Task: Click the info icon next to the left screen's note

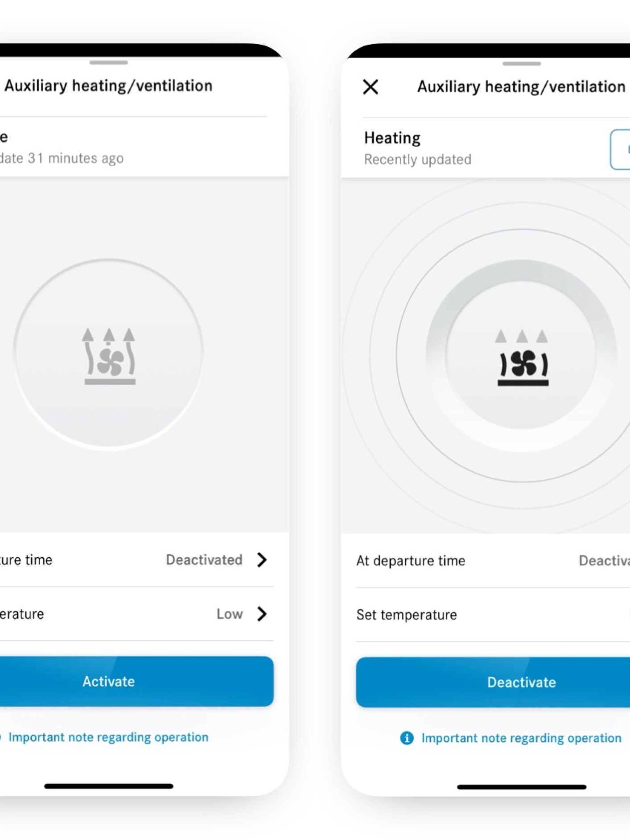Action: click(x=2, y=737)
